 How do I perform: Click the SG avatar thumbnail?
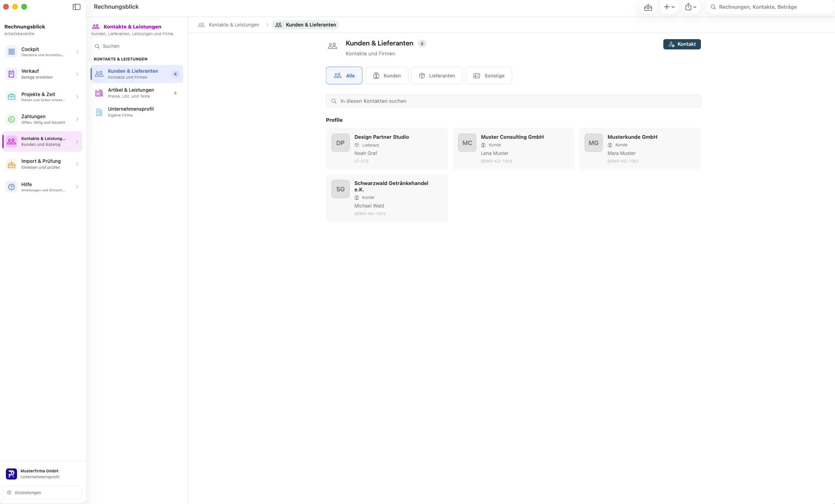(341, 189)
